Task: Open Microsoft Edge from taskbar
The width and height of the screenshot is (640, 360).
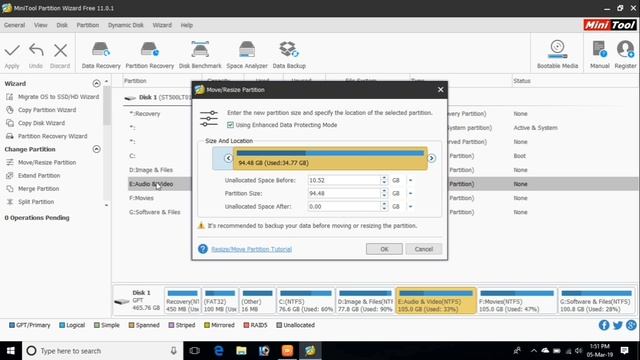Action: click(219, 351)
